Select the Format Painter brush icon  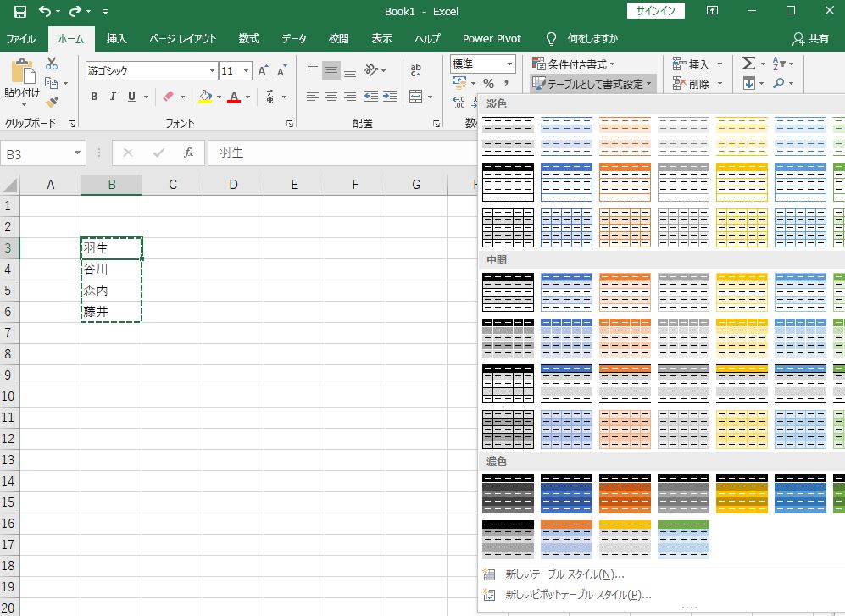[x=52, y=102]
